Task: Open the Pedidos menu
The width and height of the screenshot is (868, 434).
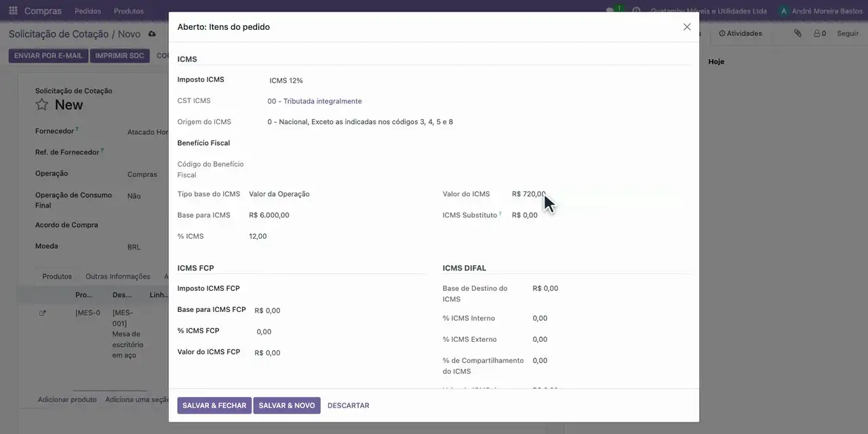Action: coord(87,11)
